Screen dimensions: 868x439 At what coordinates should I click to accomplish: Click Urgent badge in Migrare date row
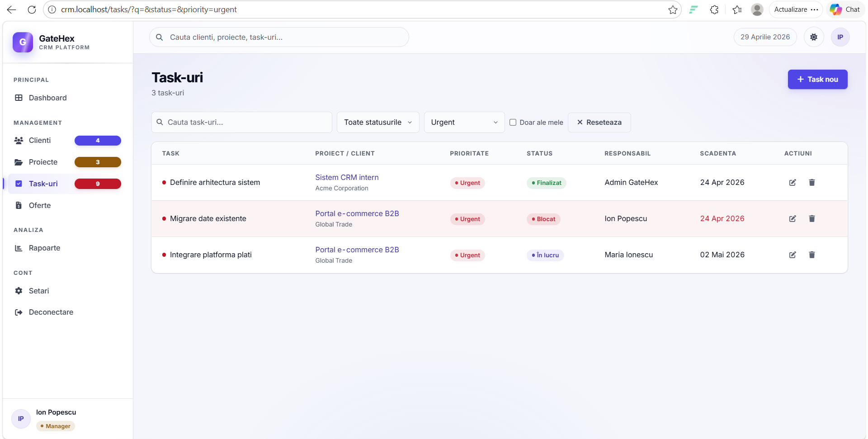coord(467,219)
